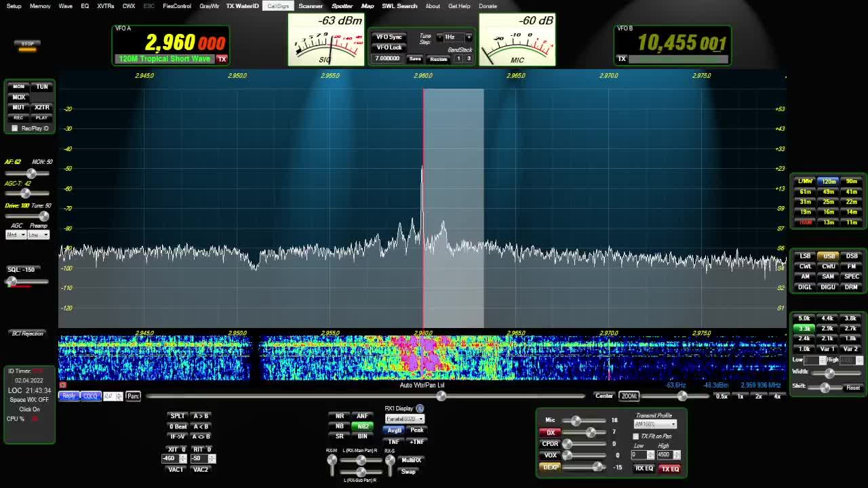
Task: Check the Rec/Play ID checkbox
Action: pyautogui.click(x=15, y=128)
